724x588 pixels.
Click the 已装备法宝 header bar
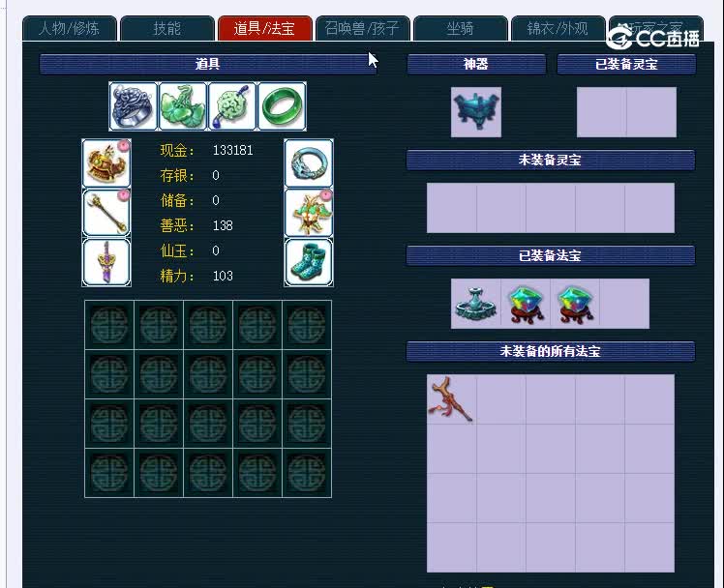551,255
